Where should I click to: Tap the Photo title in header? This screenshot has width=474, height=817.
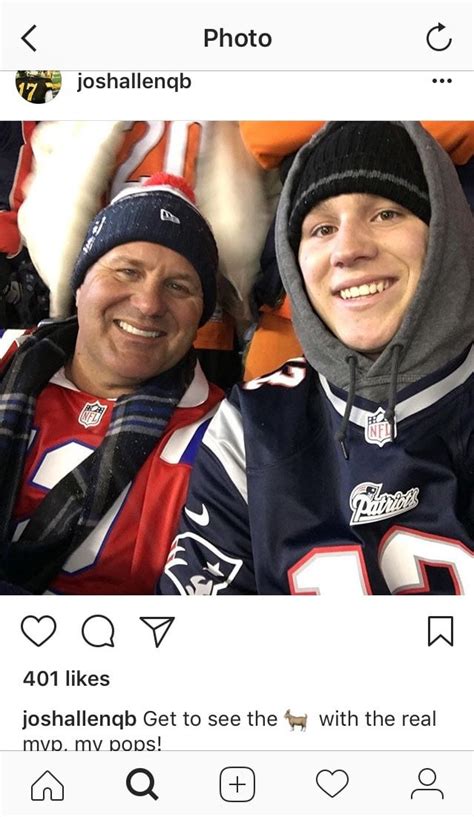point(238,38)
